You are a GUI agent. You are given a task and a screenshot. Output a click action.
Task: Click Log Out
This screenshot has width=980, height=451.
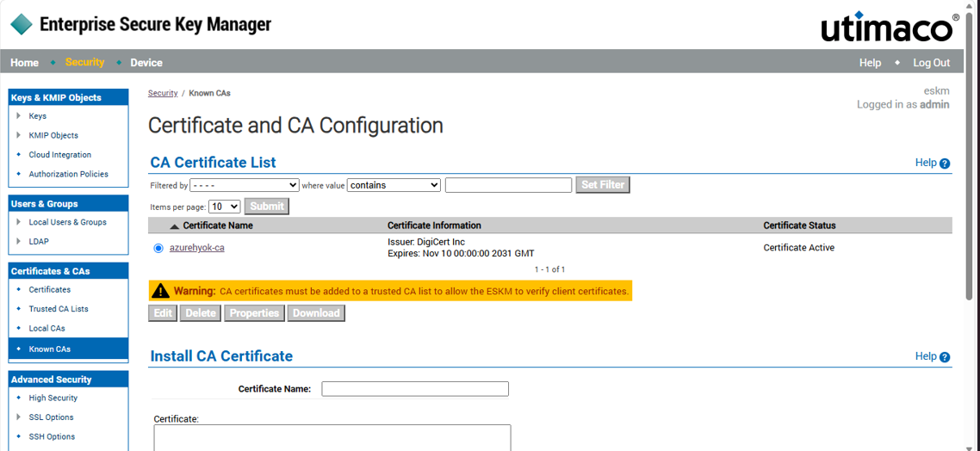[x=931, y=63]
